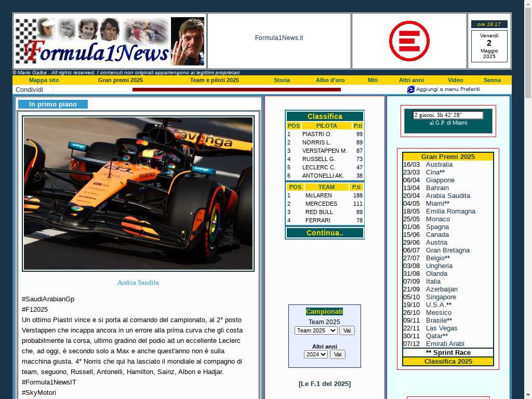532x399 pixels.
Task: Open the Monaco Grand Prix link
Action: click(437, 219)
